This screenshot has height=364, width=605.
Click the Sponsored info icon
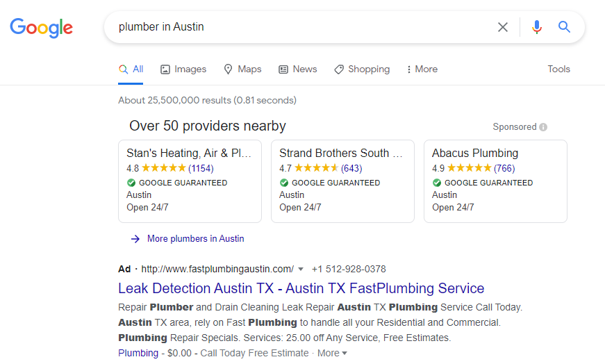543,127
